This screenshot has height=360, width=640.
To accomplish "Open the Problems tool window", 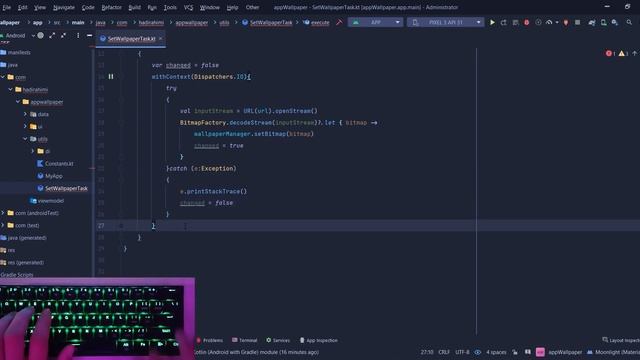I will click(209, 340).
